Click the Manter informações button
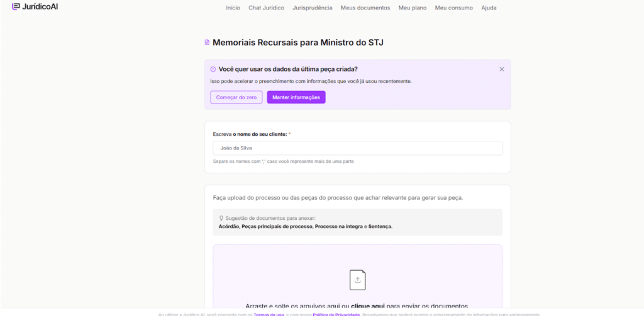644x316 pixels. coord(296,97)
